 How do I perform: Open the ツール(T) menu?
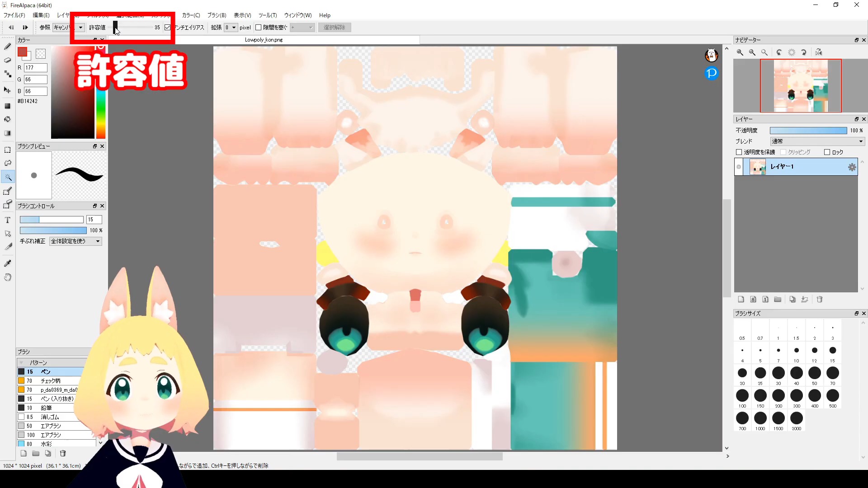(x=268, y=15)
